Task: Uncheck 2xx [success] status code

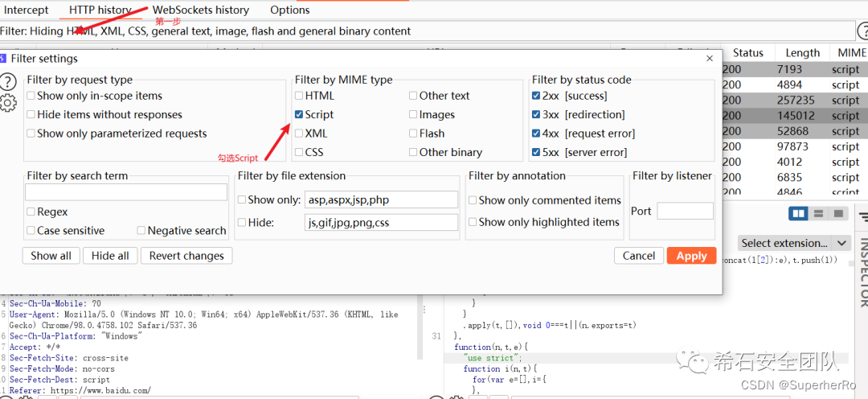Action: pyautogui.click(x=536, y=96)
